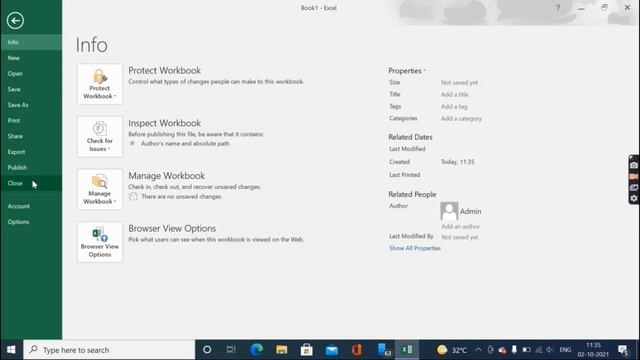The image size is (640, 360).
Task: Choose Save in the backstage menu
Action: pos(31,89)
